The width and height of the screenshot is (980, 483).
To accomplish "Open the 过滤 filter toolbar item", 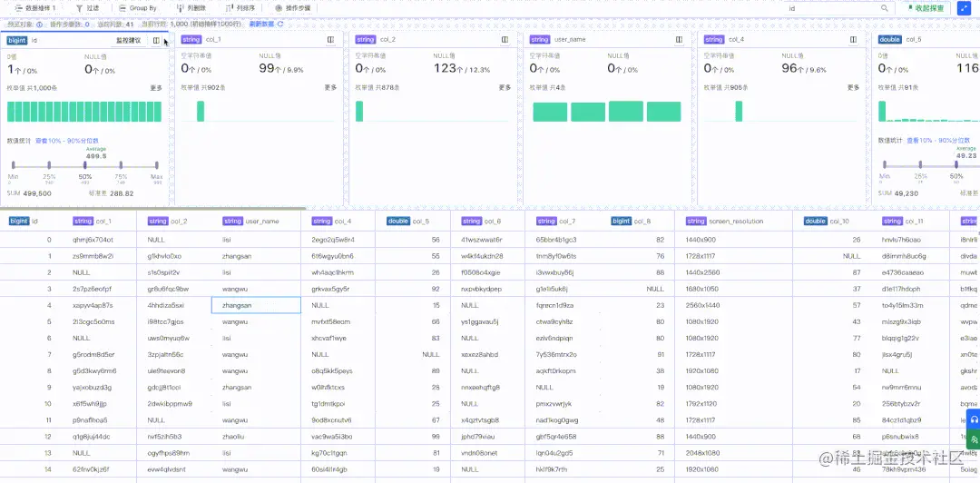I will pos(87,9).
